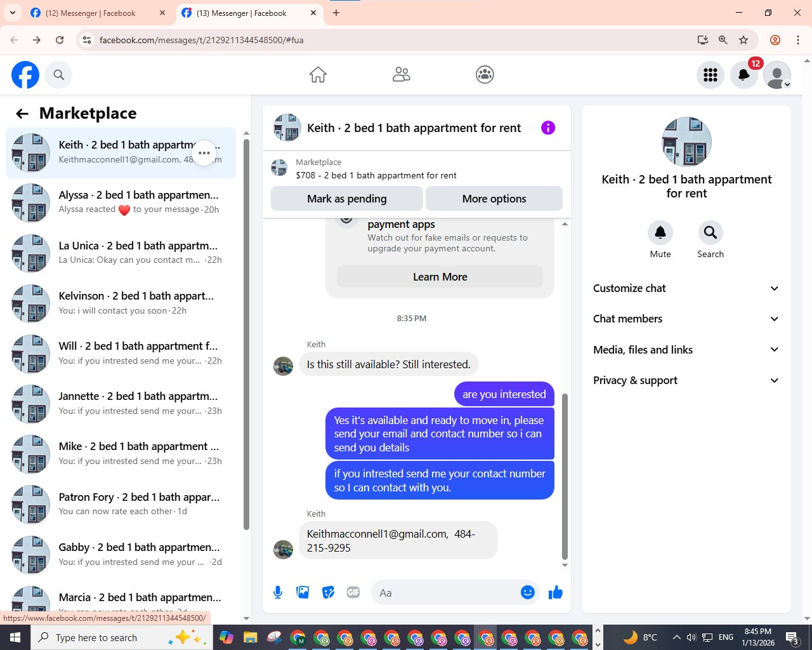Expand Media, files and links section

[x=686, y=350]
